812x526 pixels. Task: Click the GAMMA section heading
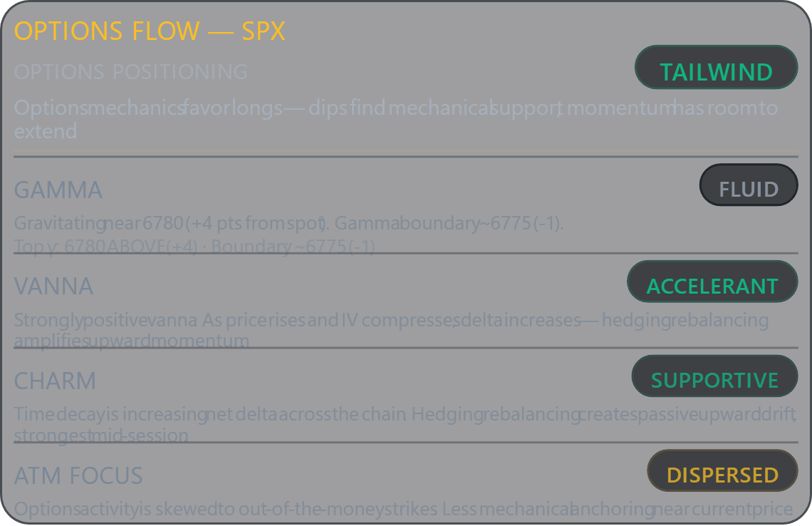[58, 190]
